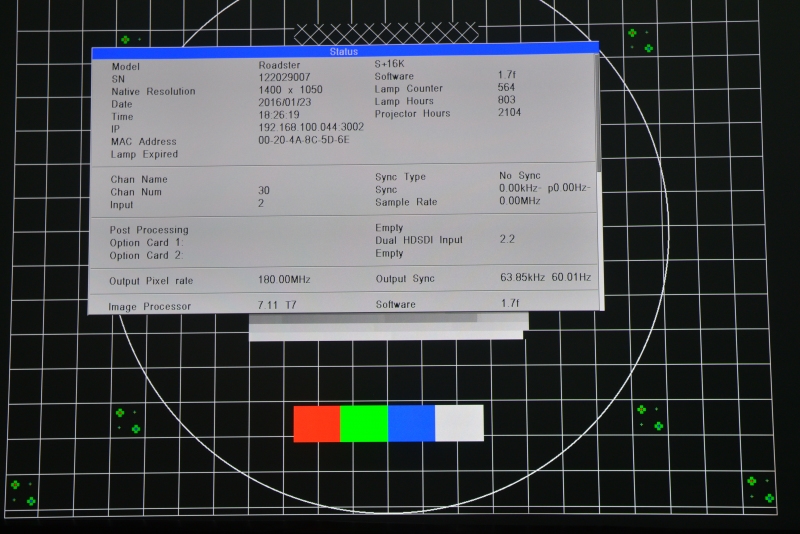This screenshot has width=800, height=534.
Task: Click the IP address 192.168.100.044:3002
Action: pos(311,127)
